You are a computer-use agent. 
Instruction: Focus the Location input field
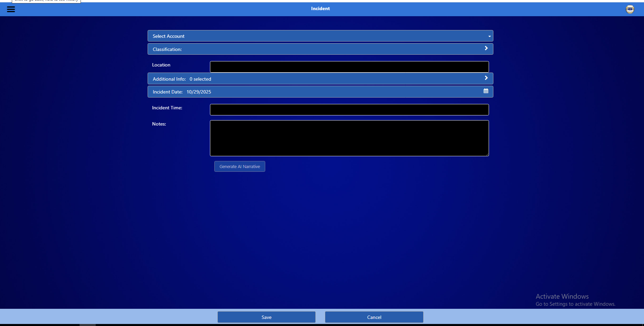pyautogui.click(x=349, y=66)
